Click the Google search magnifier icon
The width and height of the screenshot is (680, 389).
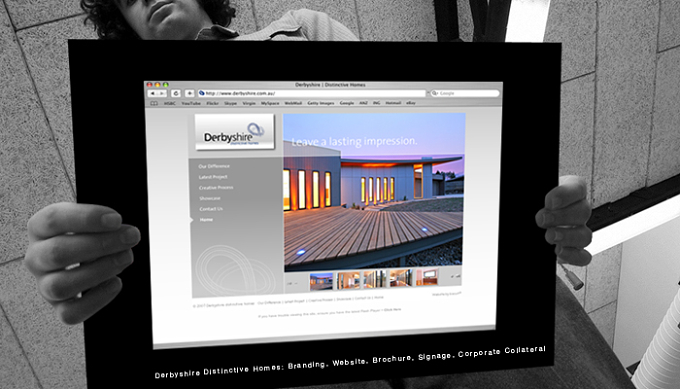pyautogui.click(x=435, y=93)
